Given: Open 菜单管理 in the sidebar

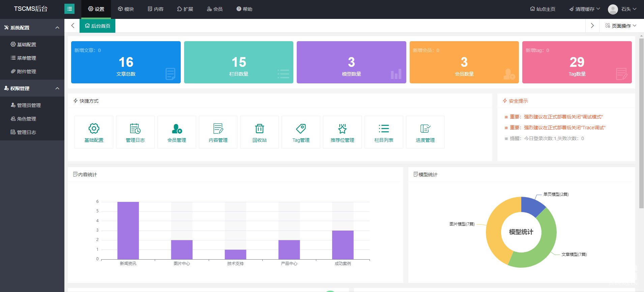Looking at the screenshot, I should [26, 58].
